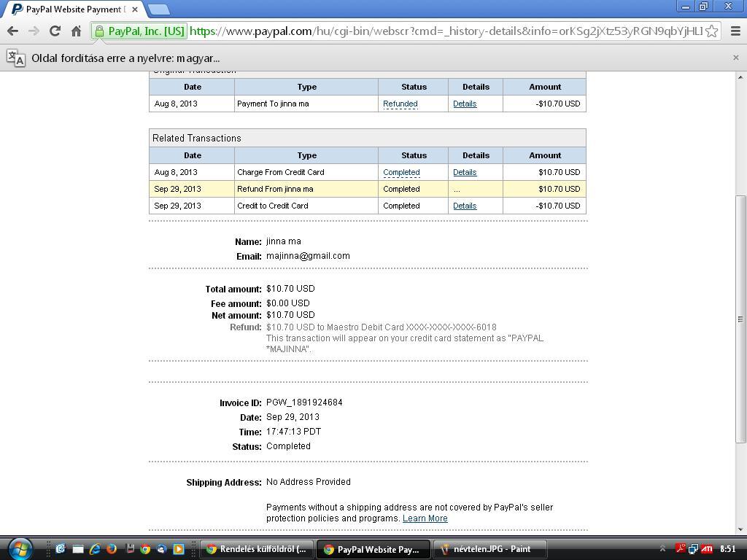Click the invoice ID PGW_1891924684
Image resolution: width=747 pixels, height=560 pixels.
(x=304, y=402)
